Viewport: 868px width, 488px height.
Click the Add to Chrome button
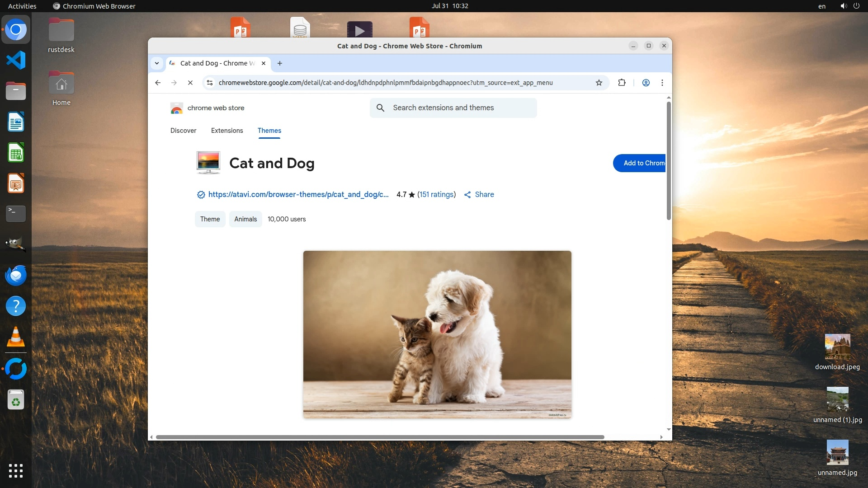coord(639,163)
